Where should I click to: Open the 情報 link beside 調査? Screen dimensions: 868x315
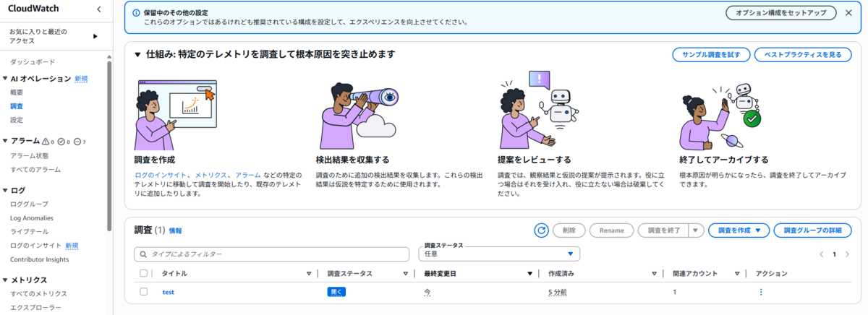(176, 231)
